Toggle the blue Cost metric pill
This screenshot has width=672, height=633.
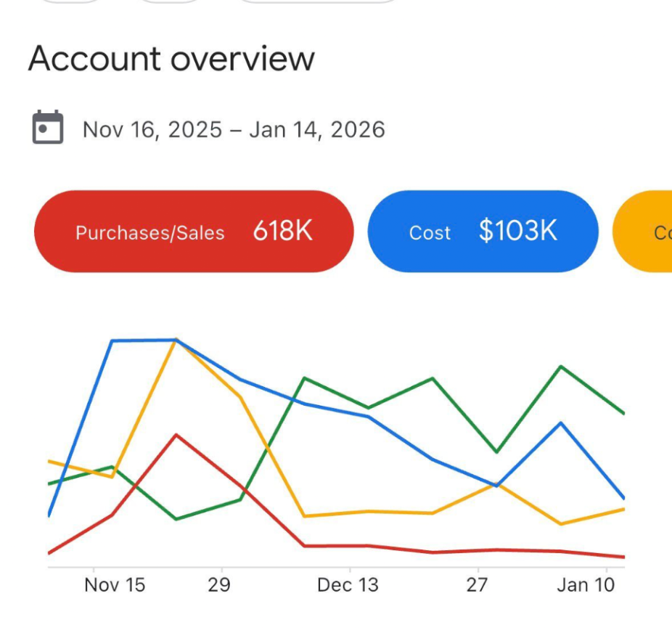(x=483, y=232)
